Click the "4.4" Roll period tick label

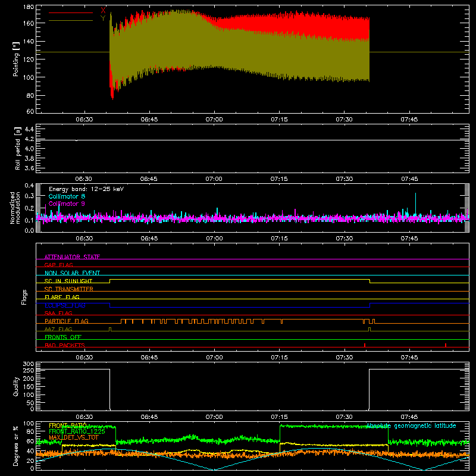tap(29, 129)
